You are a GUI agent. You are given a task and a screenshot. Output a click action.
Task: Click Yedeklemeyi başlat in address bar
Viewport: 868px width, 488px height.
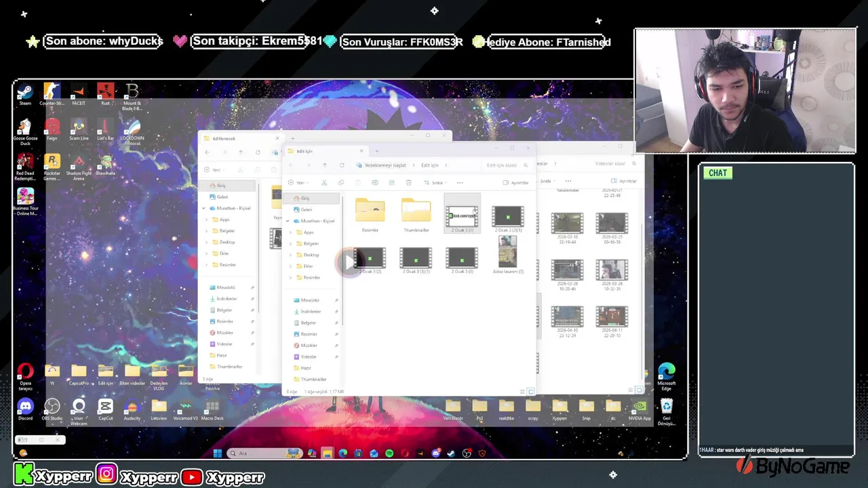(381, 165)
